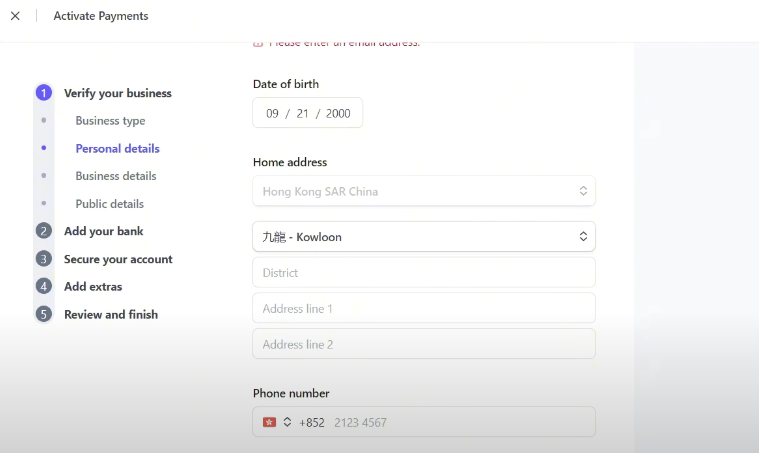The width and height of the screenshot is (759, 453).
Task: Click the Hong Kong flag icon
Action: coord(269,422)
